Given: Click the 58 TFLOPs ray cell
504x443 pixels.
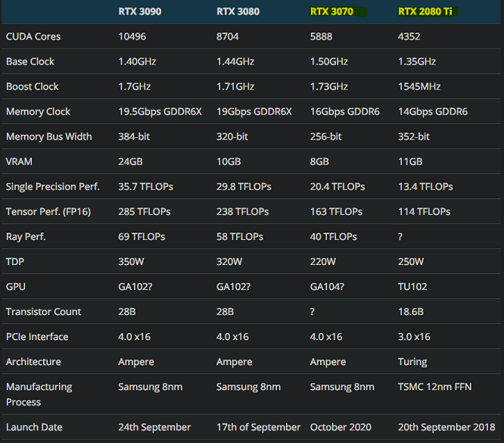Looking at the screenshot, I should pyautogui.click(x=239, y=237).
